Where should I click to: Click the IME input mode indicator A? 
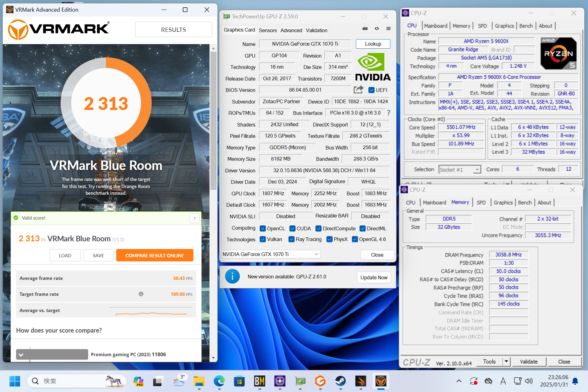[x=503, y=381]
